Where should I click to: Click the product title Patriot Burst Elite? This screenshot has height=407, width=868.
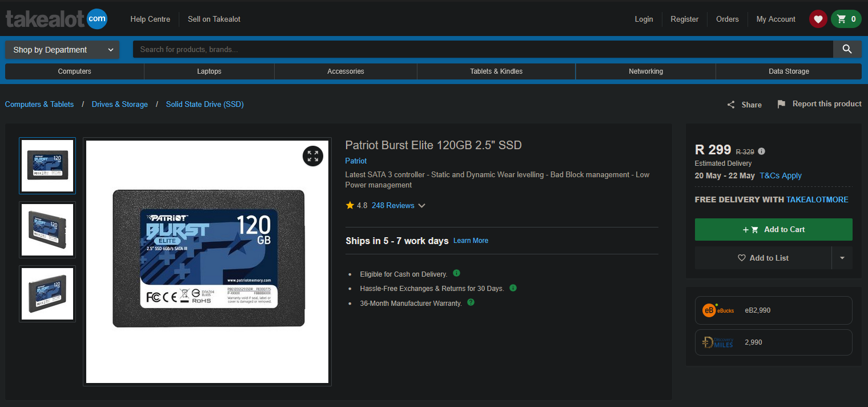coord(433,145)
